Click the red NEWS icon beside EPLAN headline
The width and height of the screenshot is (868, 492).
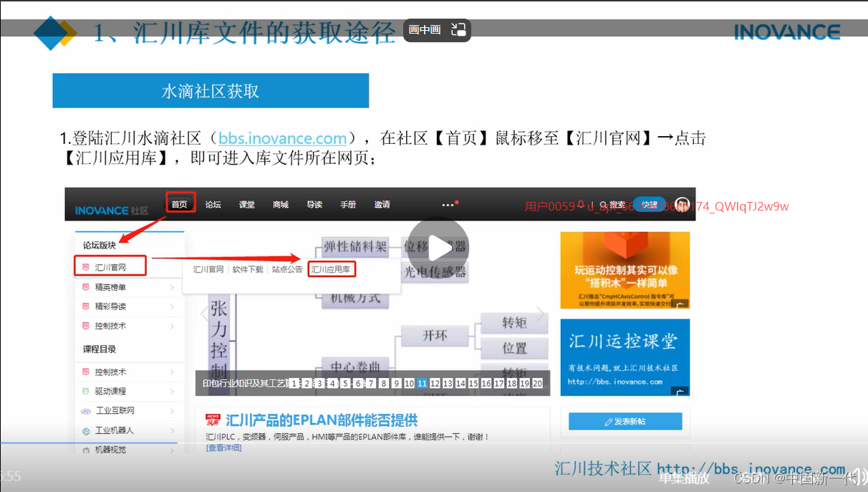pyautogui.click(x=212, y=419)
